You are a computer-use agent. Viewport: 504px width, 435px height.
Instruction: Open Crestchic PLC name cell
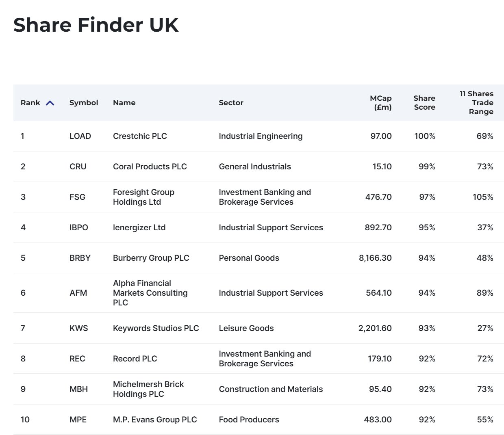click(140, 136)
